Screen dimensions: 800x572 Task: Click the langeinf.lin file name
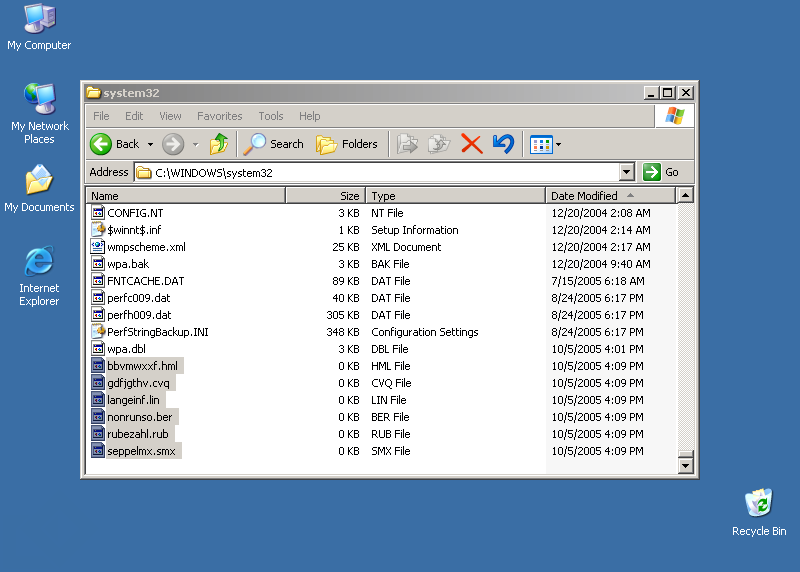click(133, 400)
